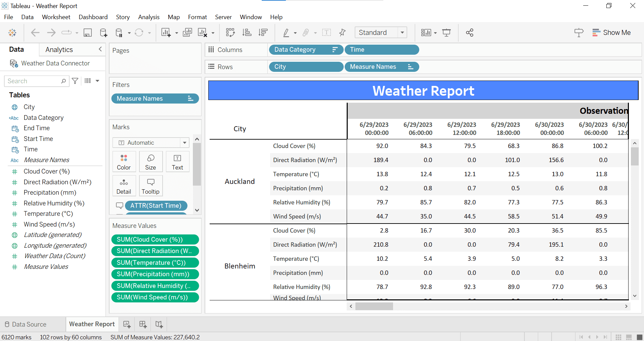The height and width of the screenshot is (341, 644).
Task: Click the Save workbook icon
Action: pos(88,33)
